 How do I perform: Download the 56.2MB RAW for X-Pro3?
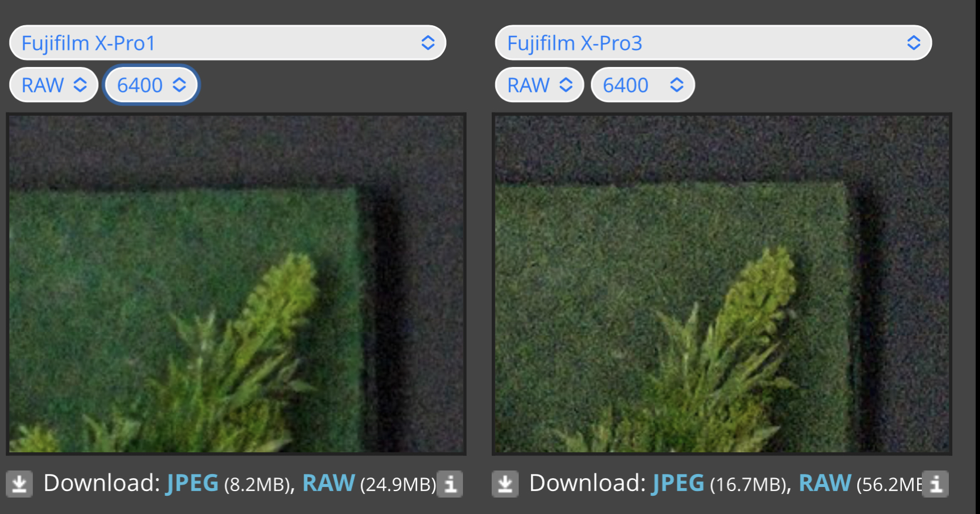pos(825,483)
